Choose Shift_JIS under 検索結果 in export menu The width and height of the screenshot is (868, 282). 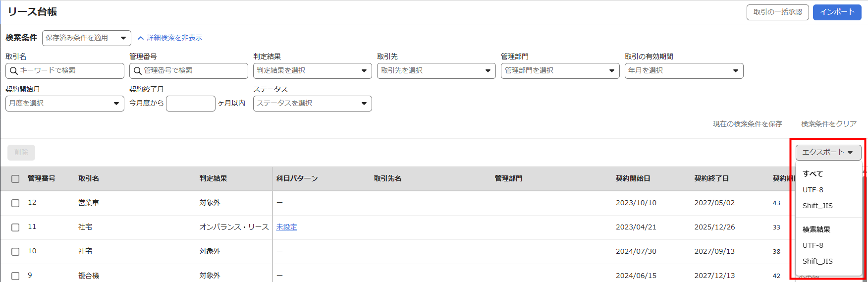pos(817,261)
